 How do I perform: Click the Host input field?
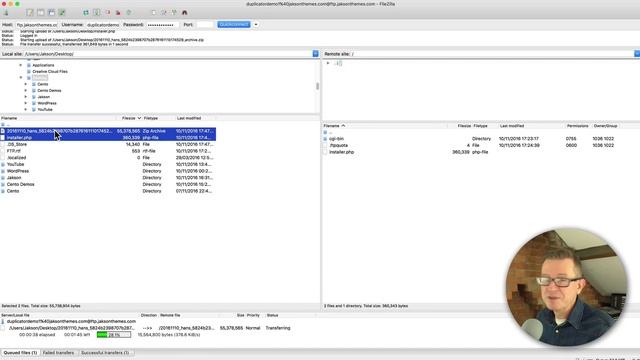coord(36,25)
